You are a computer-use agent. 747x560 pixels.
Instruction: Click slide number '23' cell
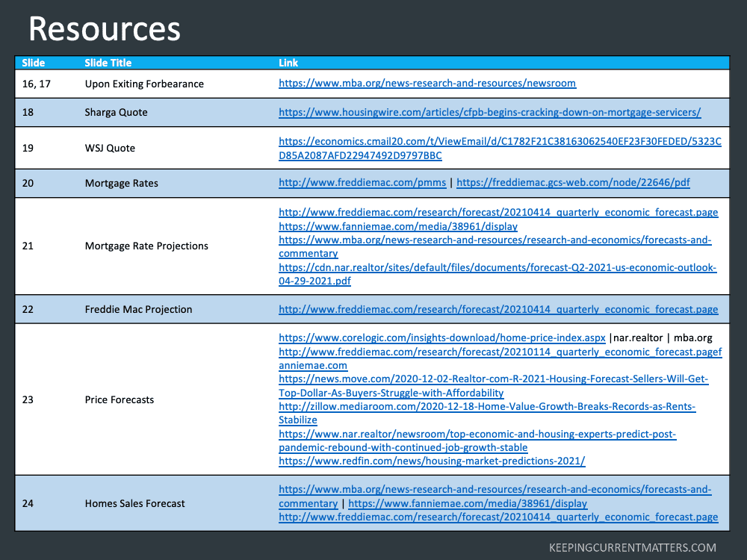point(28,399)
